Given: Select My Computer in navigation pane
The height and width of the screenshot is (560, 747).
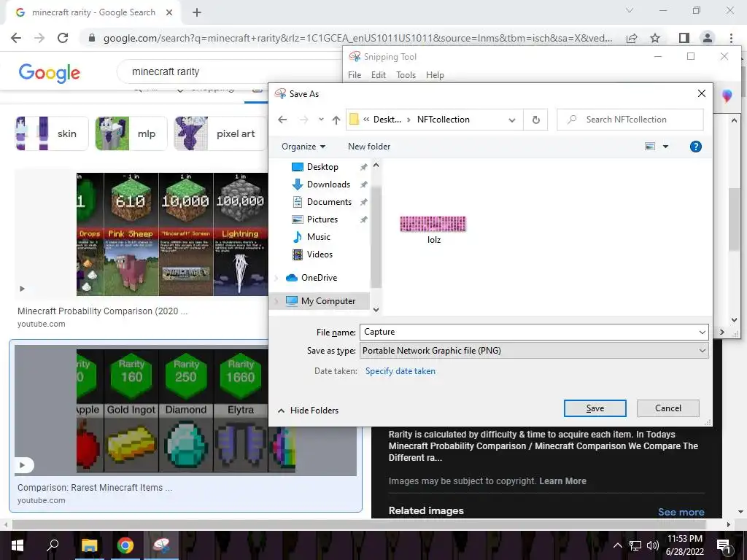Looking at the screenshot, I should [328, 301].
